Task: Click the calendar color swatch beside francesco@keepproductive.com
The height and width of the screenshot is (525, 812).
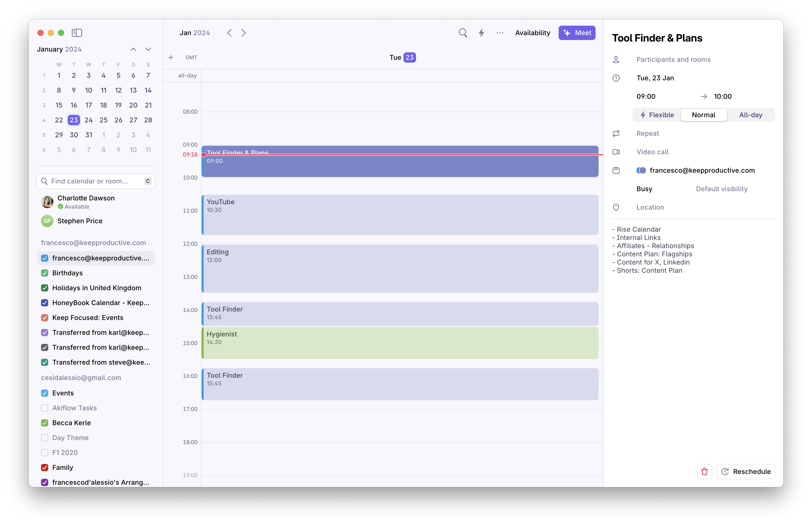Action: 641,170
